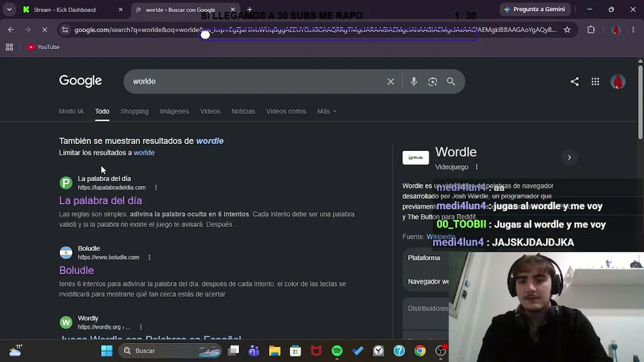Viewport: 644px width, 362px height.
Task: Open a new browser tab
Action: pos(250,10)
